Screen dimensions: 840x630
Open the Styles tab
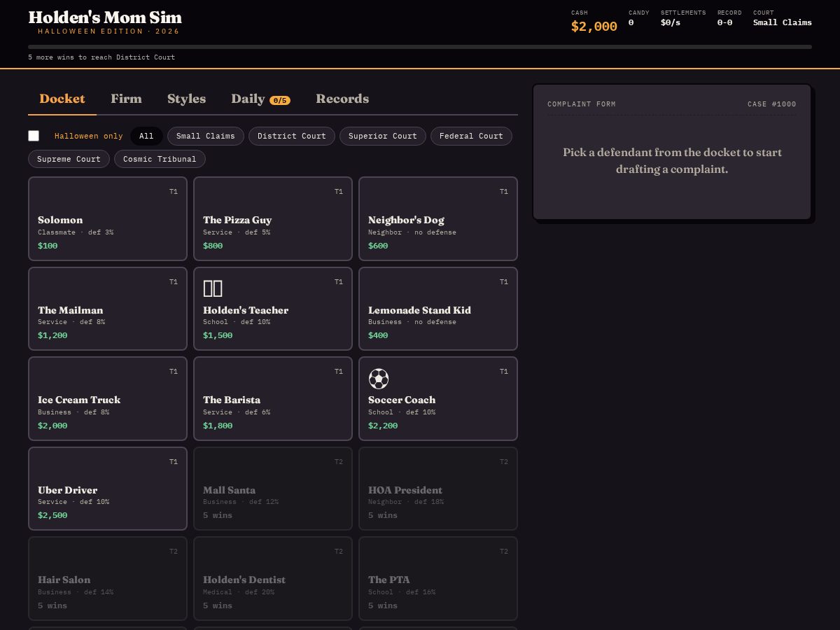(186, 99)
